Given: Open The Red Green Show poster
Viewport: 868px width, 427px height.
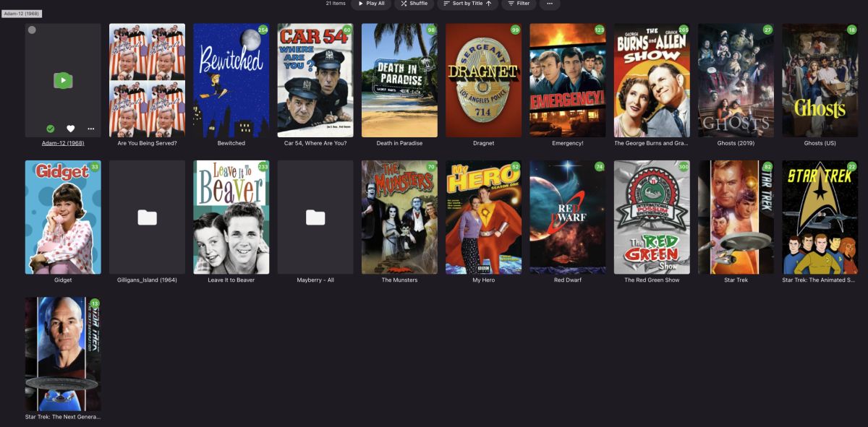Looking at the screenshot, I should pos(652,217).
